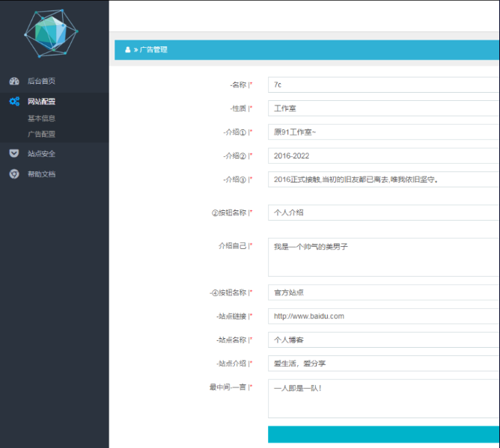Click the shield icon beside 站点安全
This screenshot has width=500, height=448.
[14, 153]
